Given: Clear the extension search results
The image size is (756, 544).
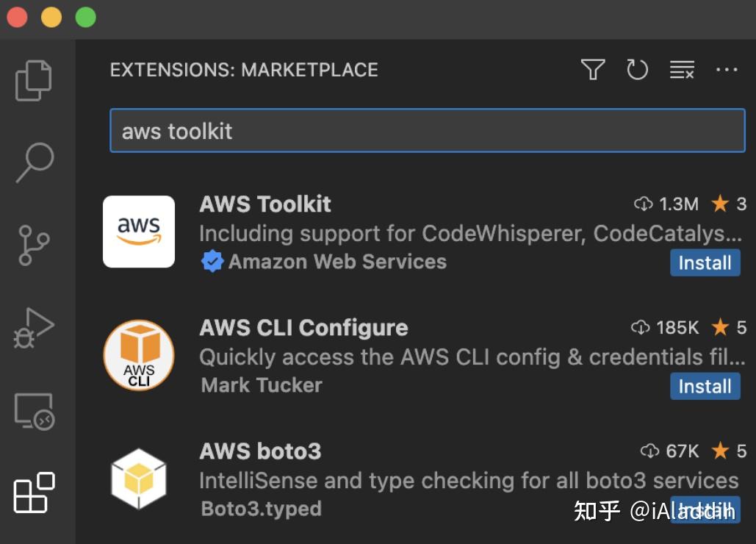Looking at the screenshot, I should (x=682, y=69).
